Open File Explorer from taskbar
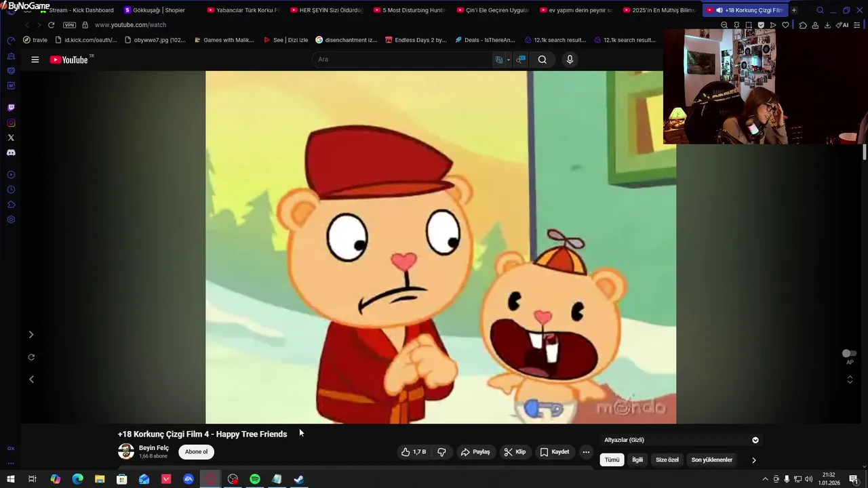The height and width of the screenshot is (488, 868). tap(100, 479)
